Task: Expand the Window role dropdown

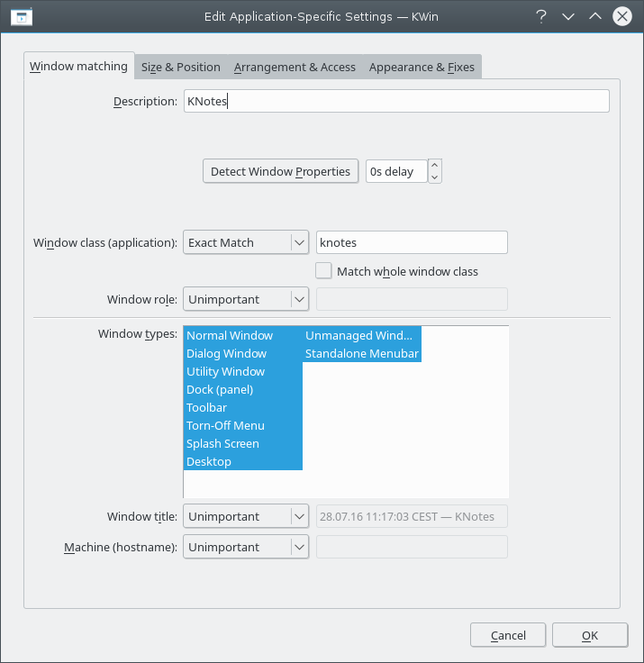Action: [246, 299]
